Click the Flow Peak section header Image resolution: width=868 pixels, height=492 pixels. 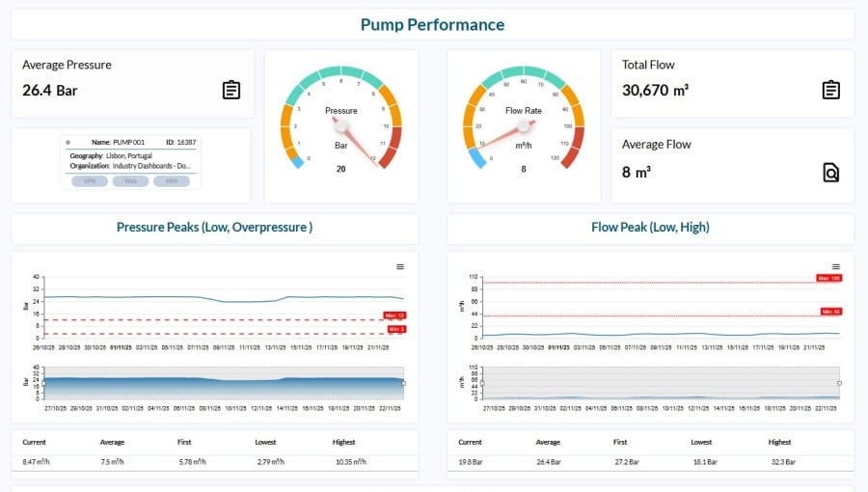(x=650, y=228)
